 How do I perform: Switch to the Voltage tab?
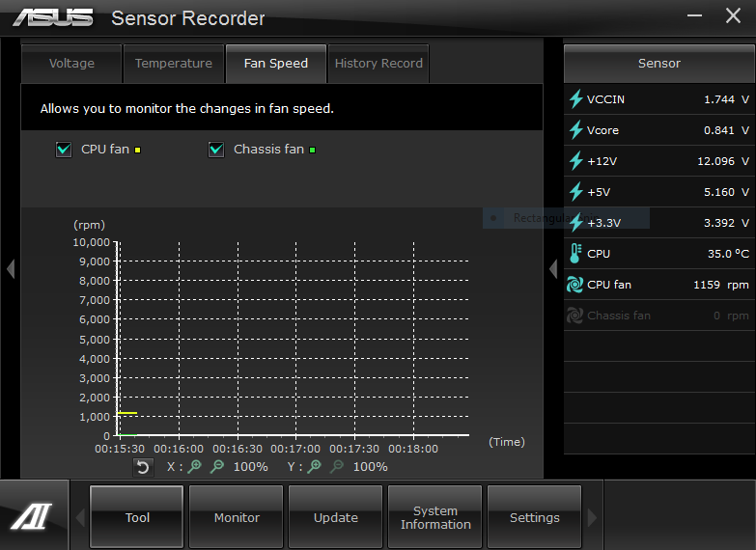71,63
